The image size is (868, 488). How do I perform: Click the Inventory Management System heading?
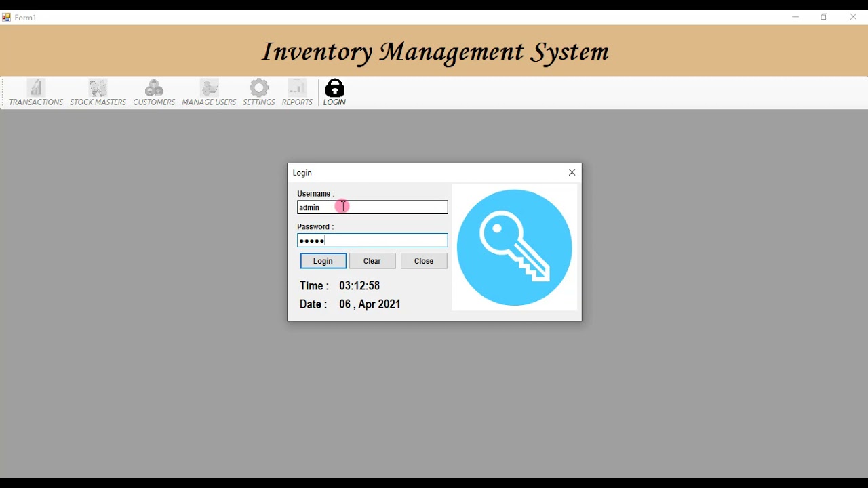[435, 53]
